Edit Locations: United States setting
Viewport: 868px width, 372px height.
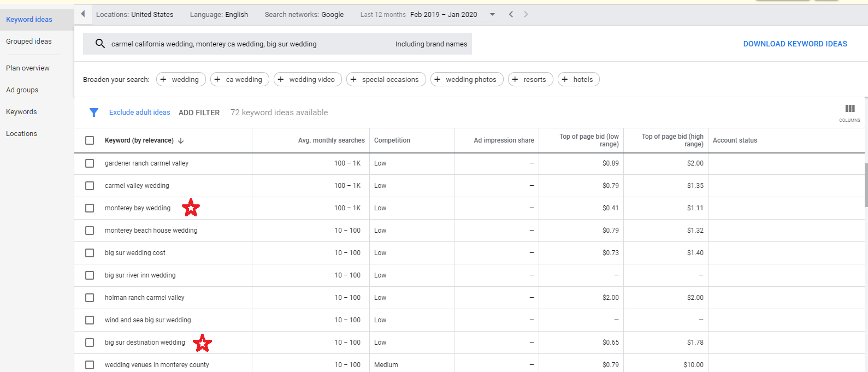[x=135, y=15]
